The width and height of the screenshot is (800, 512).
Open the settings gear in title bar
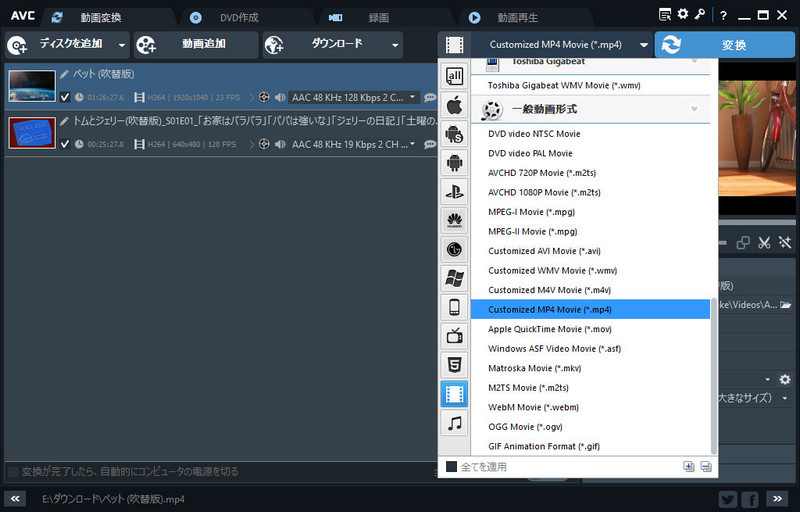(x=683, y=14)
